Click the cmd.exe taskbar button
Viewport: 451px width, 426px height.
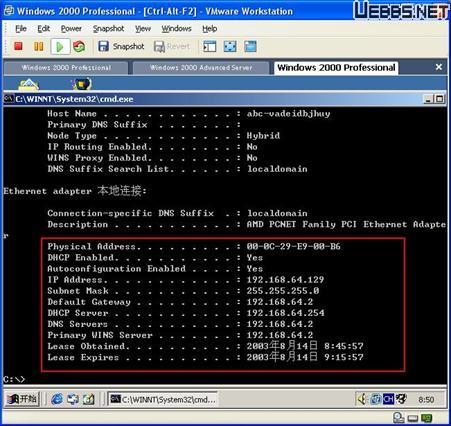click(x=163, y=399)
